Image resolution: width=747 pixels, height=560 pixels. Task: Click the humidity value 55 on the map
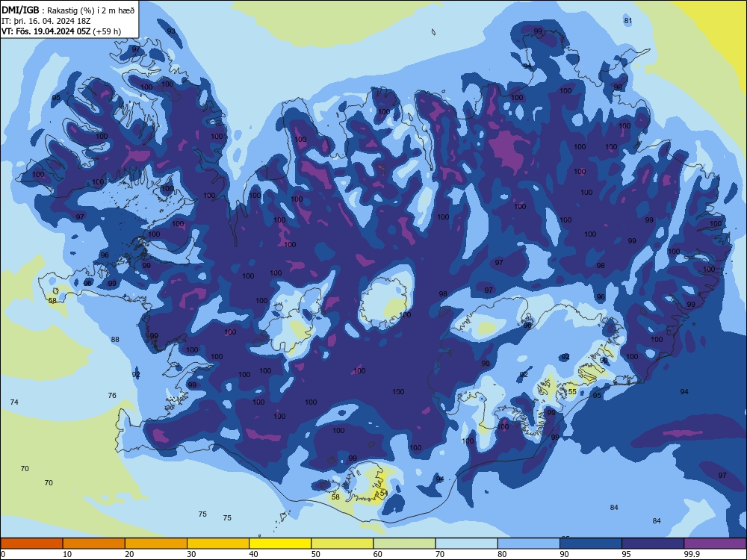[572, 392]
